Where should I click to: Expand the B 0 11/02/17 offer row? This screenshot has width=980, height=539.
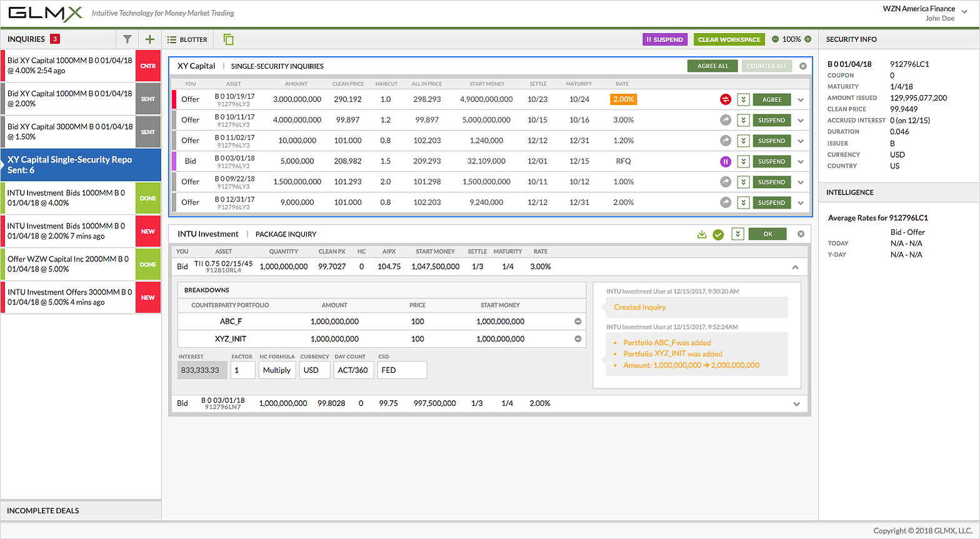tap(801, 141)
